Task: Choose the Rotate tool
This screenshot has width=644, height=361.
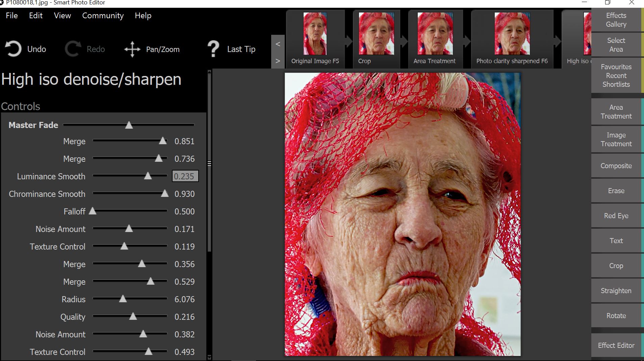Action: coord(616,316)
